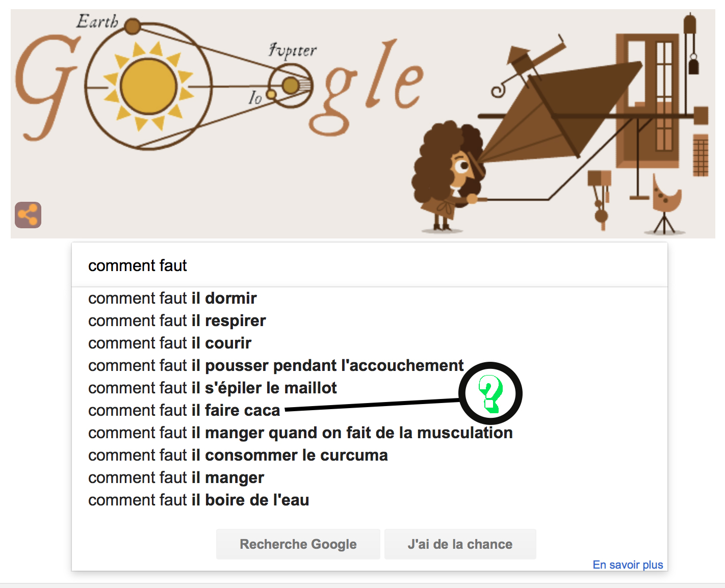
Task: Select suggestion comment faut il dormir
Action: tap(172, 298)
